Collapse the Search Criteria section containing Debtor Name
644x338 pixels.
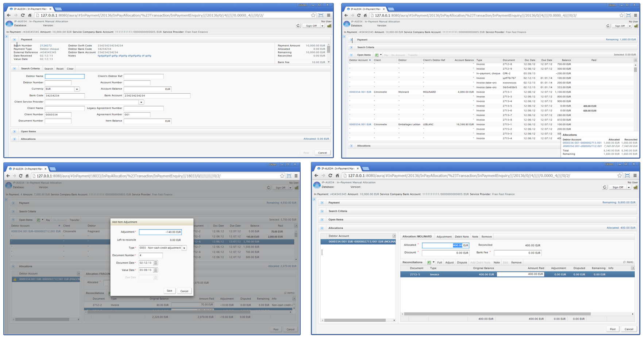14,69
